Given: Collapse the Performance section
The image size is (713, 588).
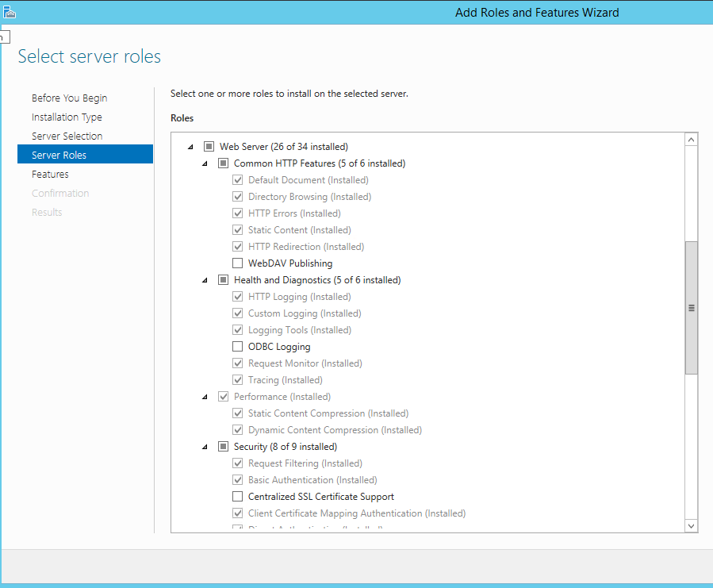Looking at the screenshot, I should [205, 396].
